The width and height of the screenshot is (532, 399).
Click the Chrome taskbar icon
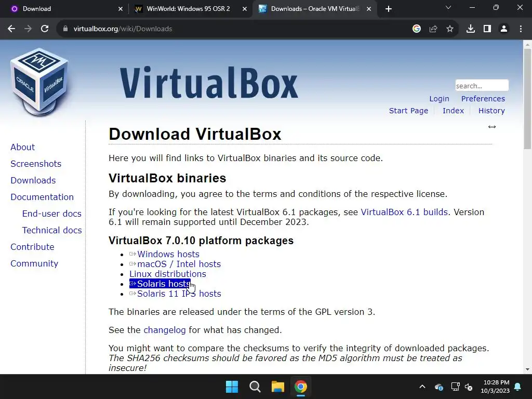(x=301, y=387)
